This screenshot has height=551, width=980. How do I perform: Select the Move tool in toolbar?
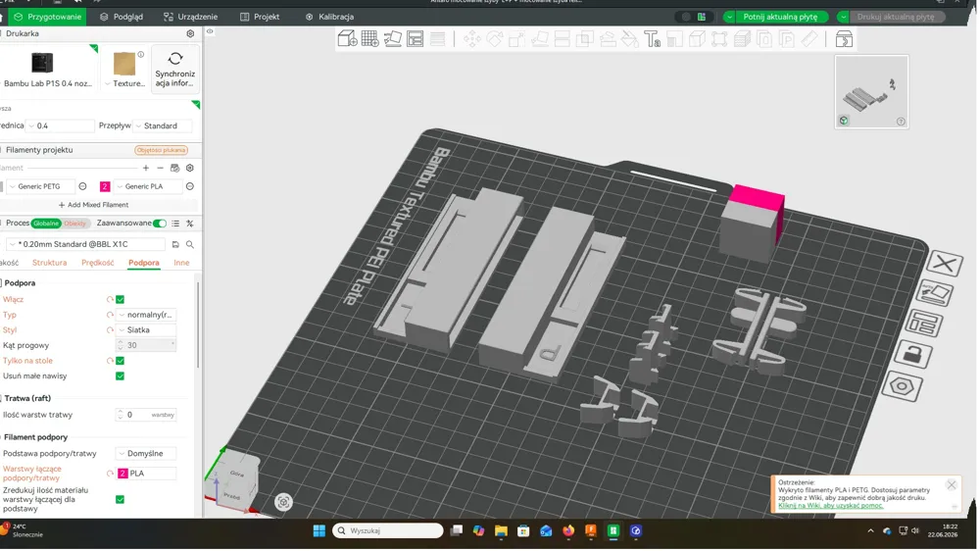pos(472,39)
